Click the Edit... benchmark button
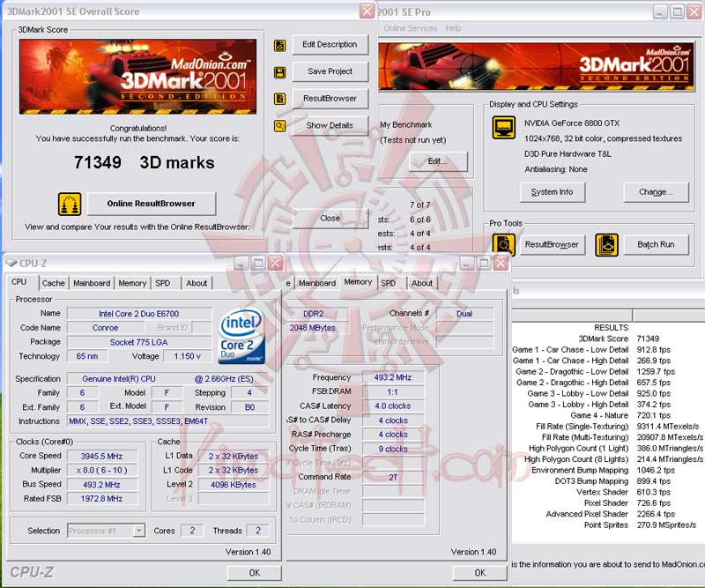 point(438,161)
